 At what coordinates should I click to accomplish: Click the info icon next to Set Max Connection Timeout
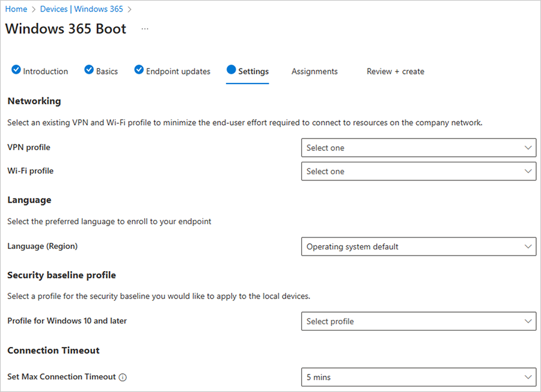[x=123, y=377]
